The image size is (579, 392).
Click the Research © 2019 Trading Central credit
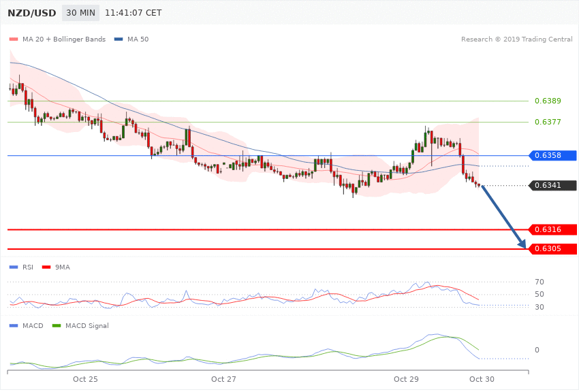516,39
